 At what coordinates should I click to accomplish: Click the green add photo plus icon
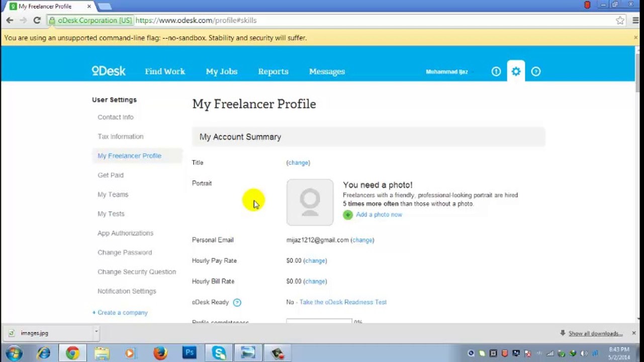tap(347, 215)
